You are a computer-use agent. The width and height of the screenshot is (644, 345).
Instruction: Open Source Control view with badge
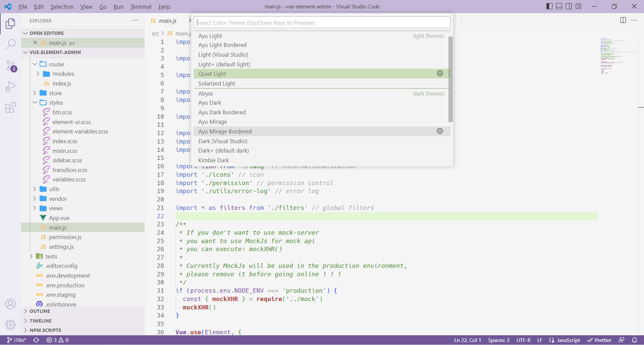click(10, 66)
